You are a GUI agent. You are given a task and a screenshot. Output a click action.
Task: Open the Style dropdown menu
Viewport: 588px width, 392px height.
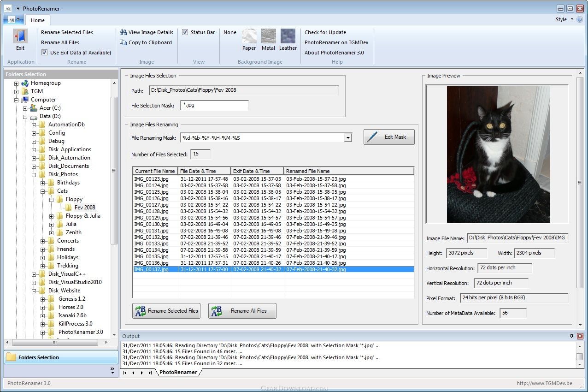564,19
